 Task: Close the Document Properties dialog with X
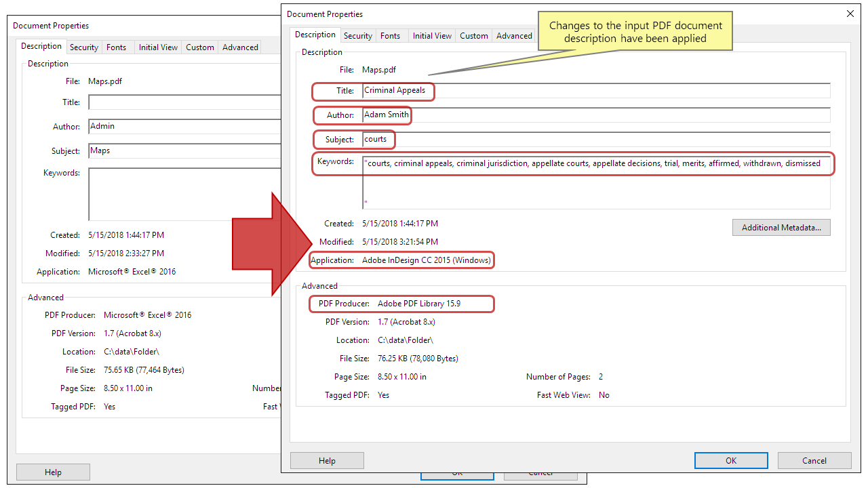pyautogui.click(x=850, y=14)
